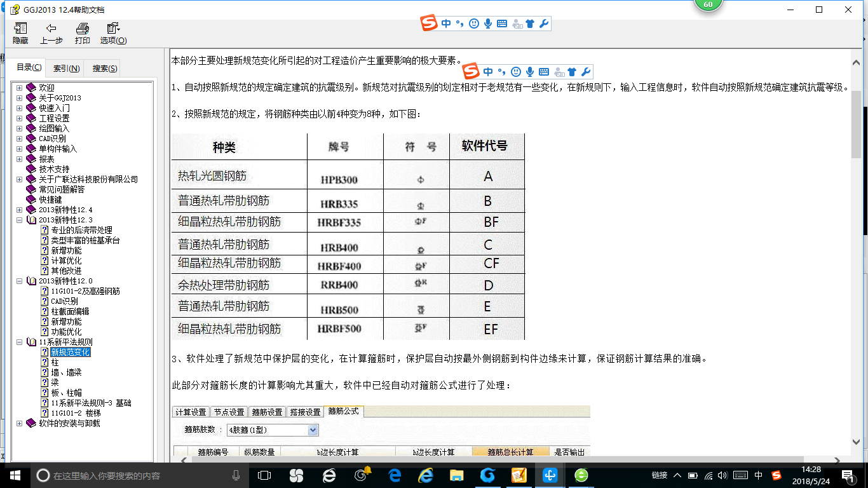This screenshot has height=488, width=868.
Task: Click the green circular app on taskbar
Action: (x=581, y=475)
